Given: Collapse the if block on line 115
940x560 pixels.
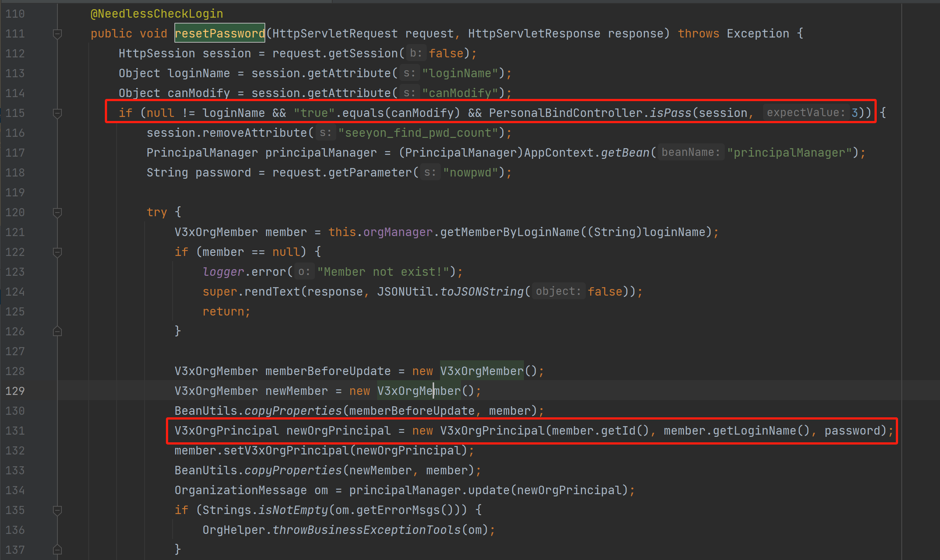Looking at the screenshot, I should 57,113.
